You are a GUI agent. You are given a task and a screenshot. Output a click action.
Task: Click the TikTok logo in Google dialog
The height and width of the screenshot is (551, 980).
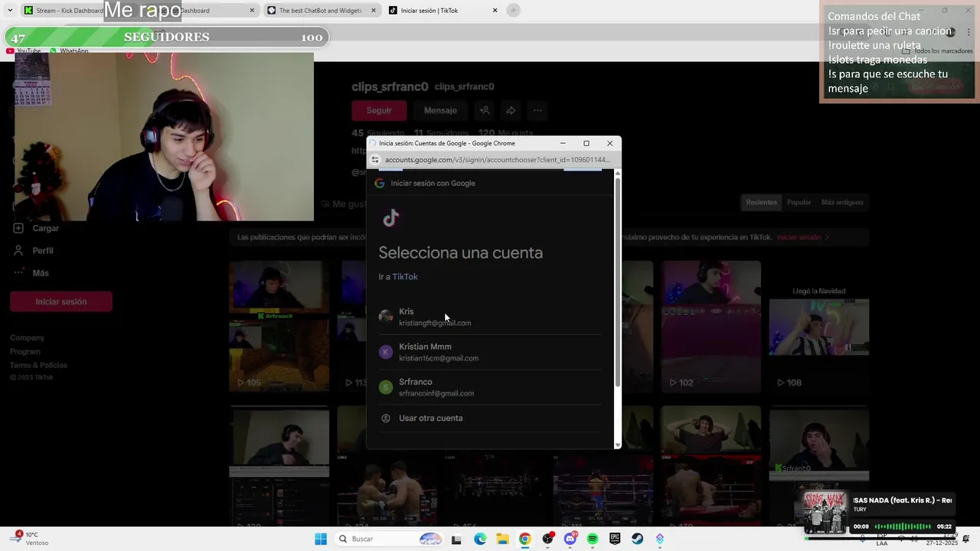390,218
